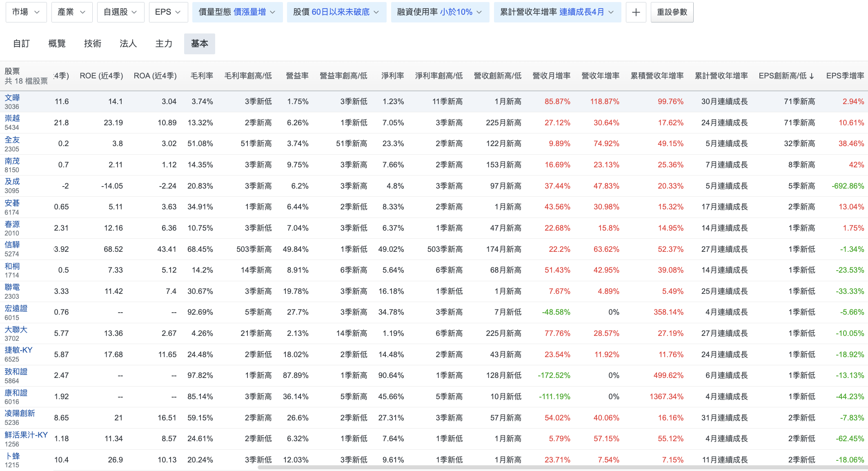Image resolution: width=868 pixels, height=471 pixels.
Task: Expand the EPS filter dropdown
Action: pyautogui.click(x=168, y=12)
